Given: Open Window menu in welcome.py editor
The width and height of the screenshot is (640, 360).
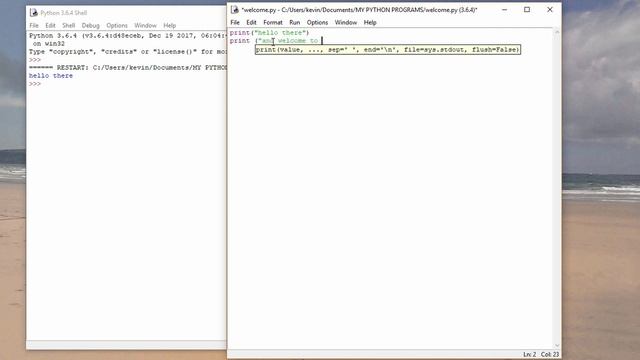Looking at the screenshot, I should (346, 22).
